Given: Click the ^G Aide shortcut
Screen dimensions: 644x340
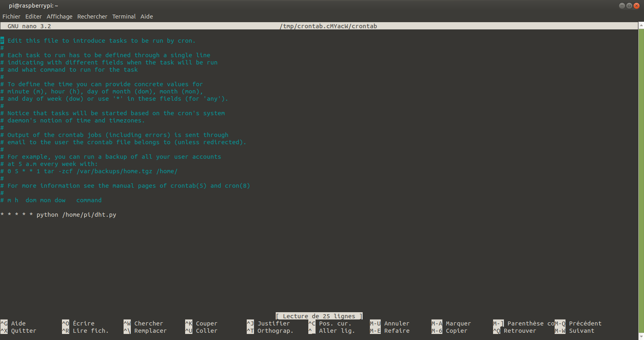Looking at the screenshot, I should point(13,323).
